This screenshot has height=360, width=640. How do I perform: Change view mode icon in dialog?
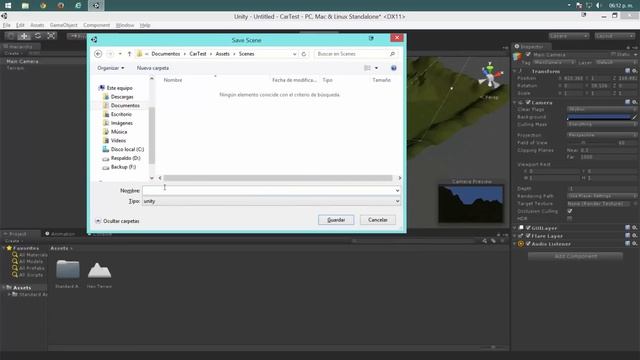(x=367, y=68)
